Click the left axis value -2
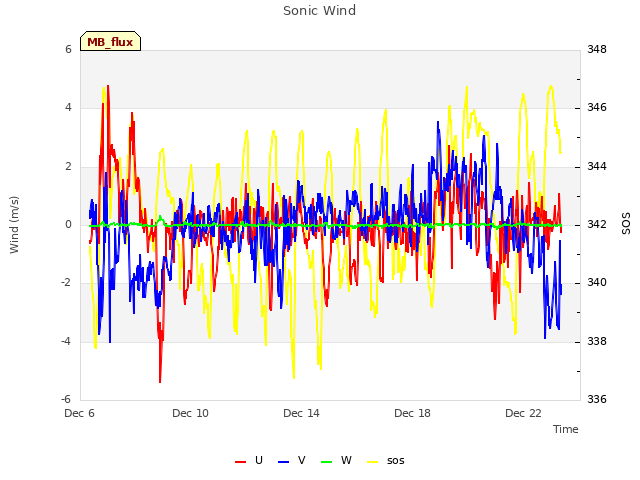The height and width of the screenshot is (480, 640). point(66,282)
